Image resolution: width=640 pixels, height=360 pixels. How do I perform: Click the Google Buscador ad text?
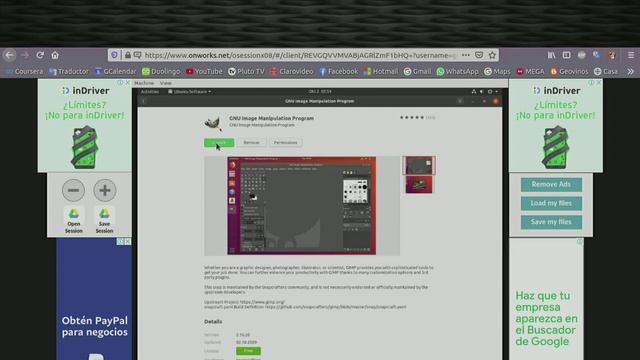pos(546,318)
